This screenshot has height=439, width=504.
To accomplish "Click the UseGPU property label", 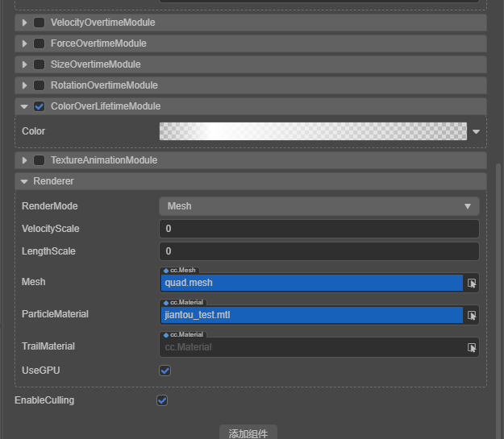I will [41, 371].
